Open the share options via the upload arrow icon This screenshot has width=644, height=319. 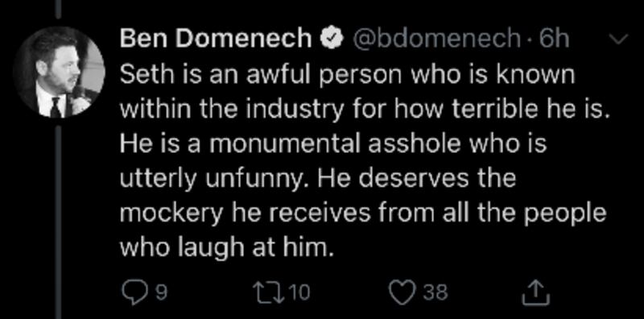[x=535, y=292]
